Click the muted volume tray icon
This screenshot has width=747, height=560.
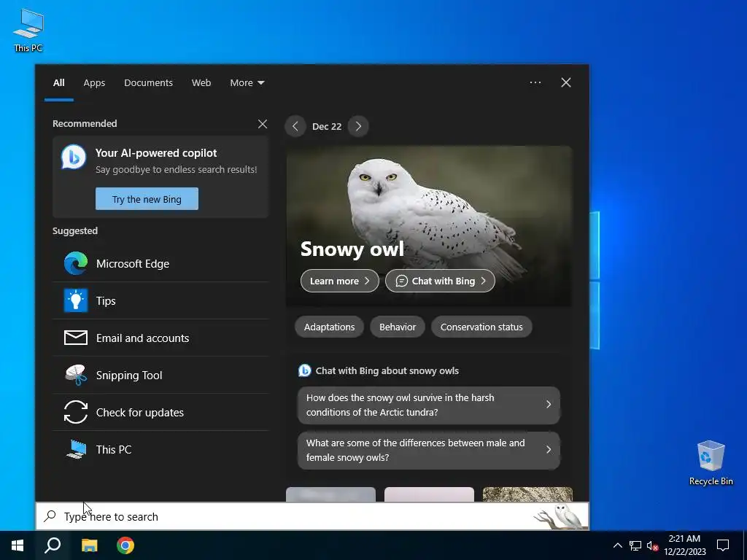point(652,545)
